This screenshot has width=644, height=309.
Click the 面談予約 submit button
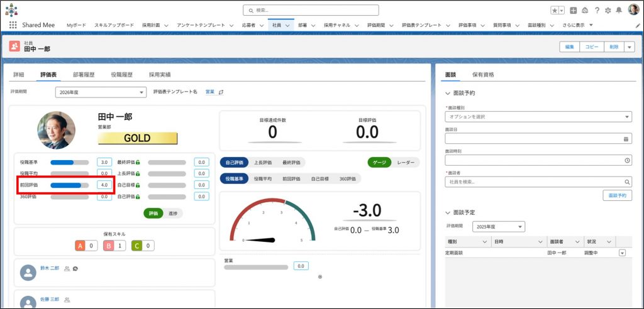[x=617, y=195]
